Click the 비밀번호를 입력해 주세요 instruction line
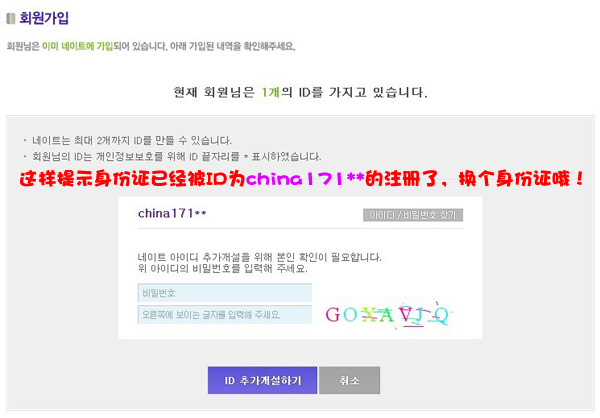Screen dimensions: 600x418 click(x=223, y=268)
